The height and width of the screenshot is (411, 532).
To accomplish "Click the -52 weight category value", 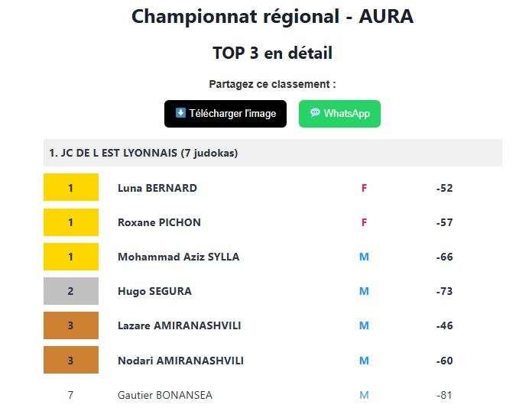I will pyautogui.click(x=444, y=188).
